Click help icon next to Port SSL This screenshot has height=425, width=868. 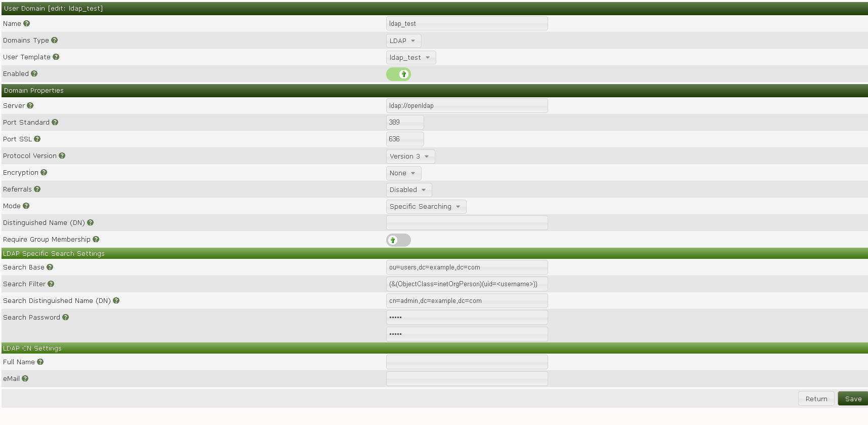tap(37, 139)
